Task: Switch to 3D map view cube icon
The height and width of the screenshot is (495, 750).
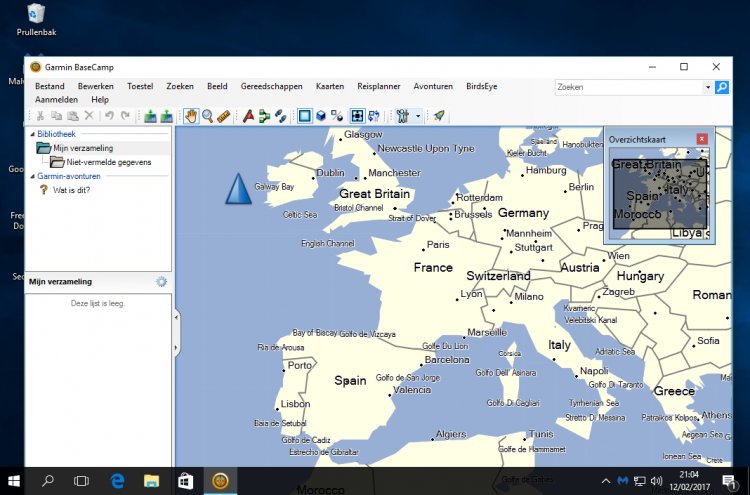Action: pos(321,116)
